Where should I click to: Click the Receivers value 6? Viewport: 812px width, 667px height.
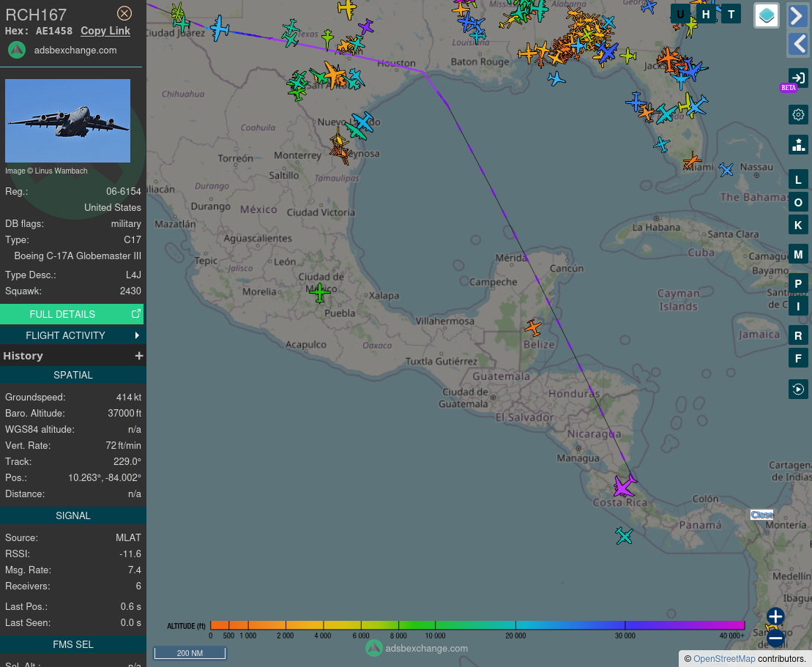(138, 586)
